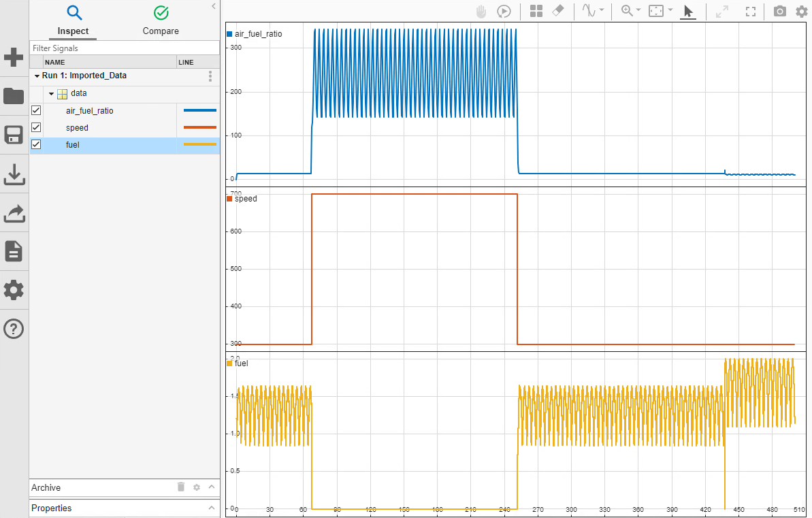The image size is (812, 518).
Task: Open the zoom tool dropdown arrow
Action: pos(638,10)
